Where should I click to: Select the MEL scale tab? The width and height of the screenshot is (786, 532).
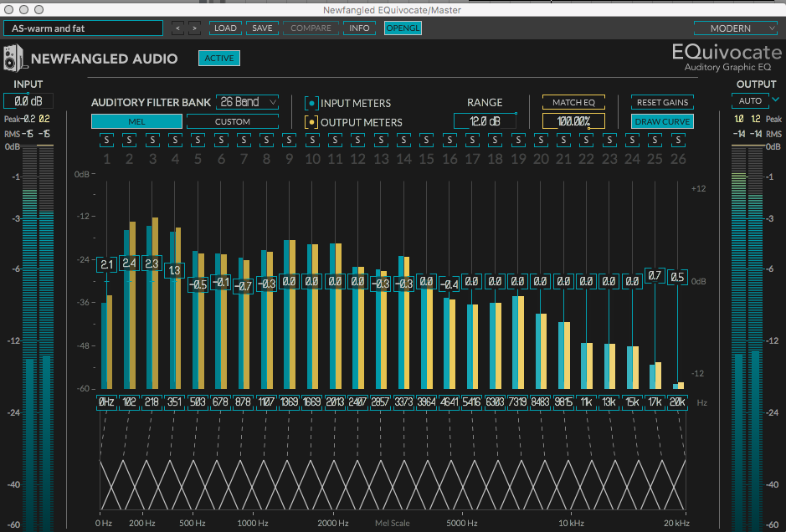(x=136, y=122)
